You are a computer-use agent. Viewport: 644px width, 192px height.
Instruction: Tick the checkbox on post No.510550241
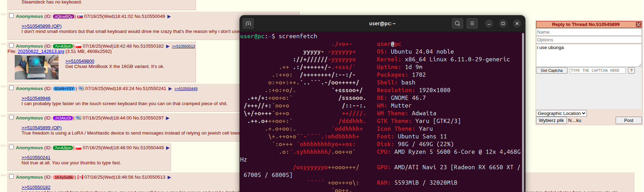coord(11,88)
